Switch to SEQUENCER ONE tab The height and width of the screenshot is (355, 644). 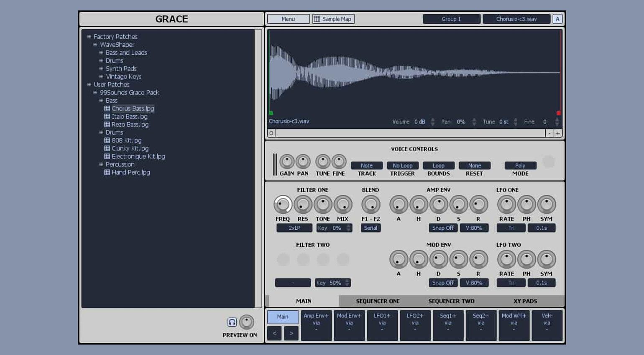pyautogui.click(x=378, y=301)
